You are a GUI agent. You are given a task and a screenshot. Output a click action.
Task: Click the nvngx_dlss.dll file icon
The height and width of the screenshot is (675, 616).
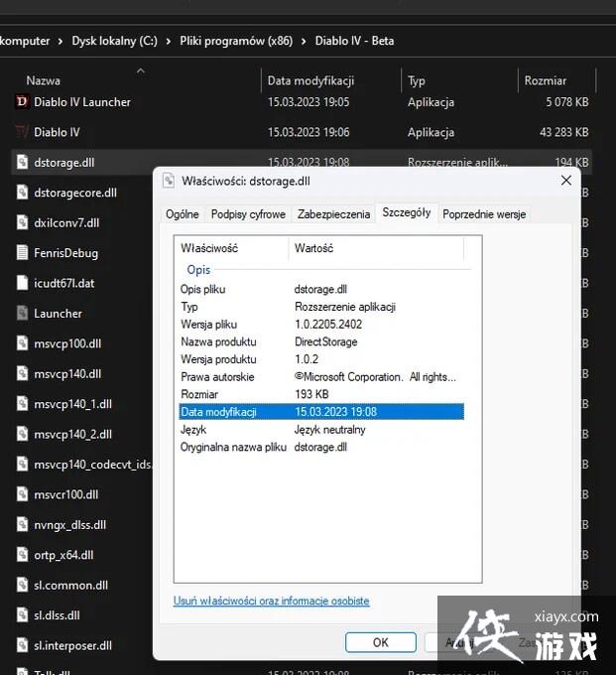pos(22,524)
